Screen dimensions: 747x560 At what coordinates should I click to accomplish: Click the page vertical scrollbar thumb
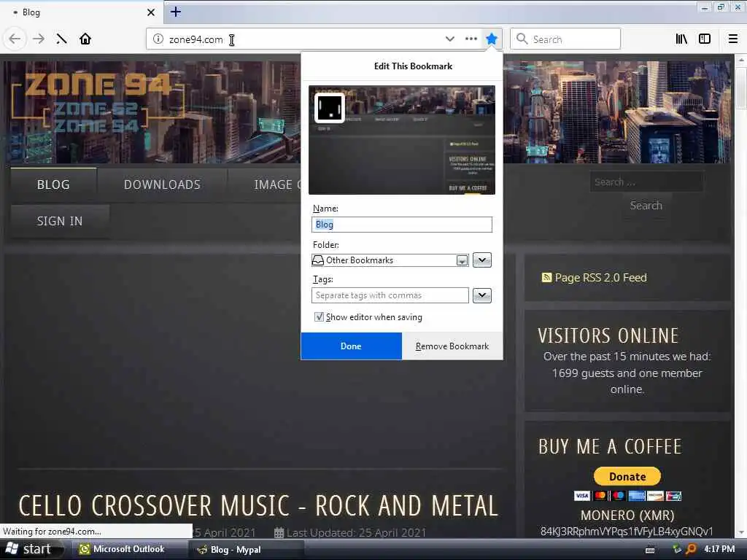(741, 87)
